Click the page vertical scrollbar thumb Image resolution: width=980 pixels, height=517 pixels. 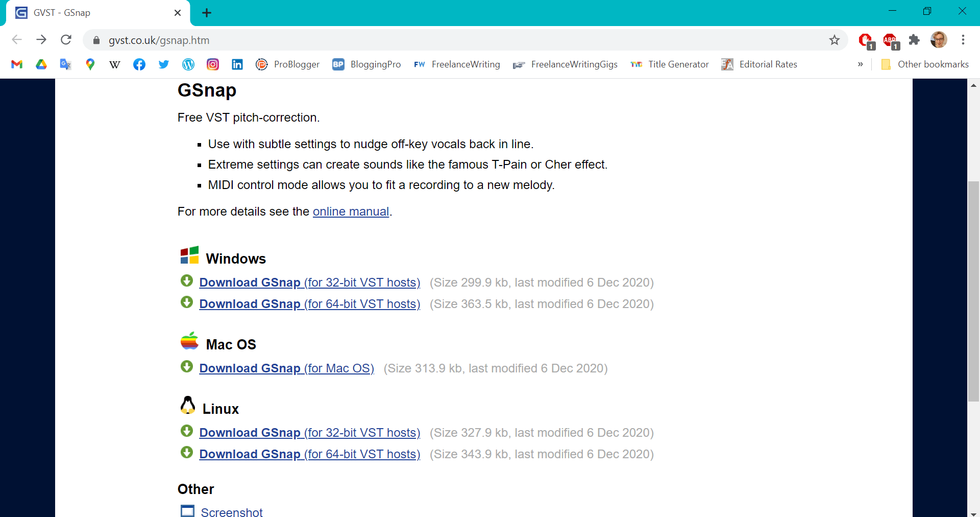(x=973, y=291)
